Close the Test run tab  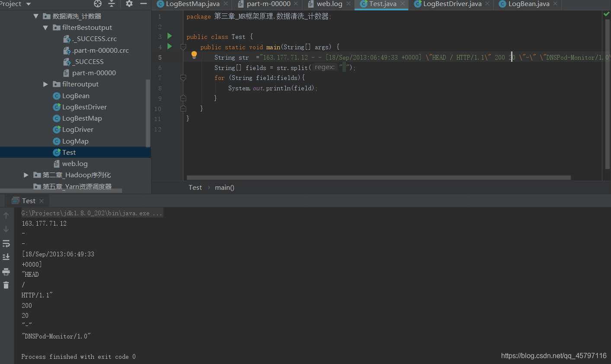[x=42, y=201]
